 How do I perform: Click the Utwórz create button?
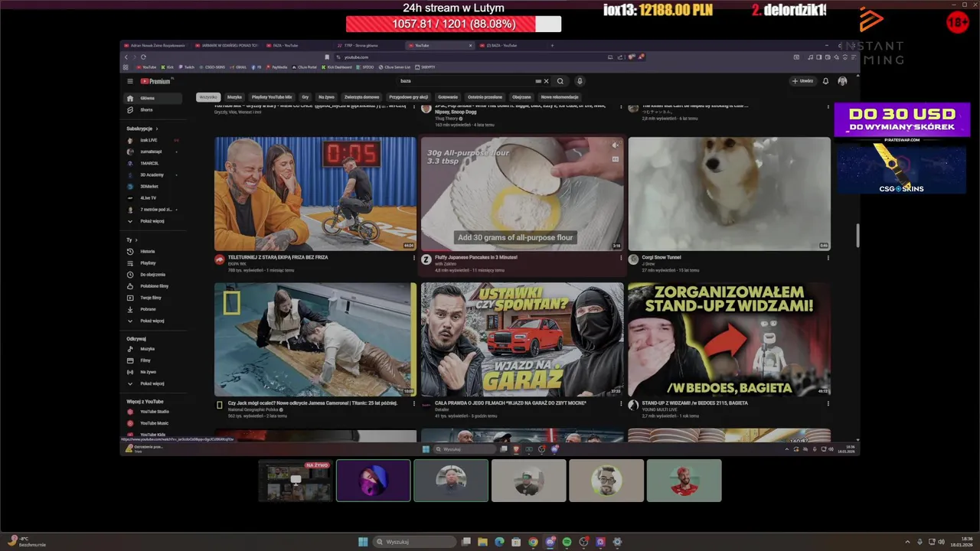click(x=803, y=81)
